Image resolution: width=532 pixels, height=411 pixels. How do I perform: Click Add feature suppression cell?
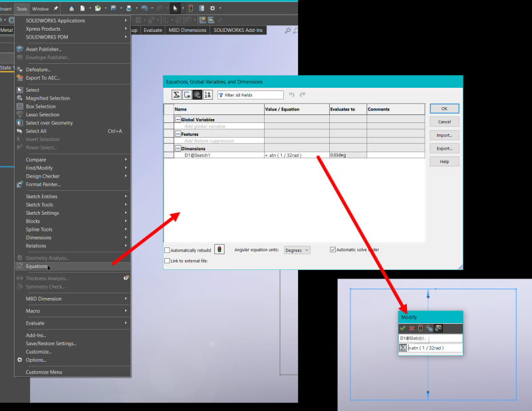pyautogui.click(x=219, y=140)
